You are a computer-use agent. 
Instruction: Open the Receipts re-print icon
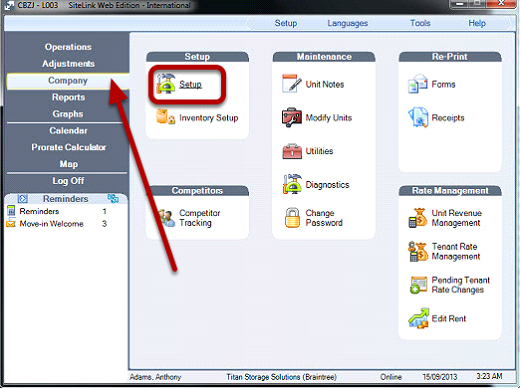point(418,117)
